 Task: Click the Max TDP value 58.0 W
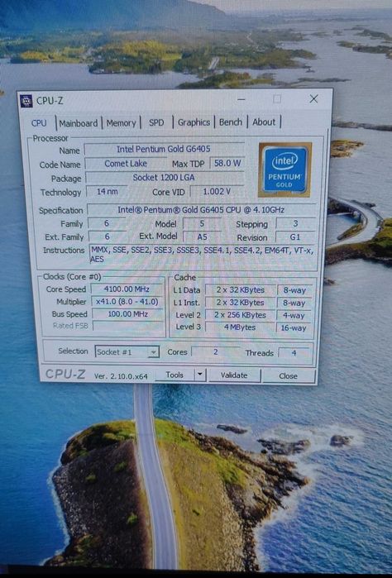click(227, 163)
